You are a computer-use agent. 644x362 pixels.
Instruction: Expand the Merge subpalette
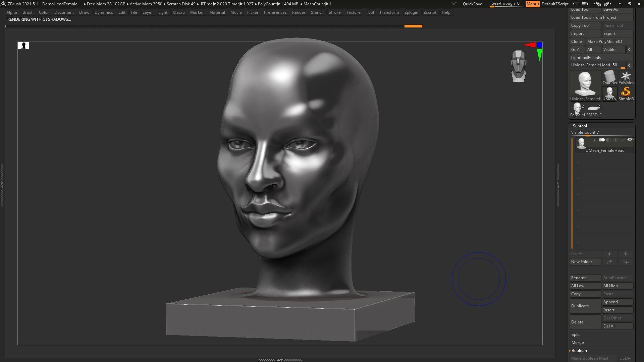pyautogui.click(x=578, y=343)
